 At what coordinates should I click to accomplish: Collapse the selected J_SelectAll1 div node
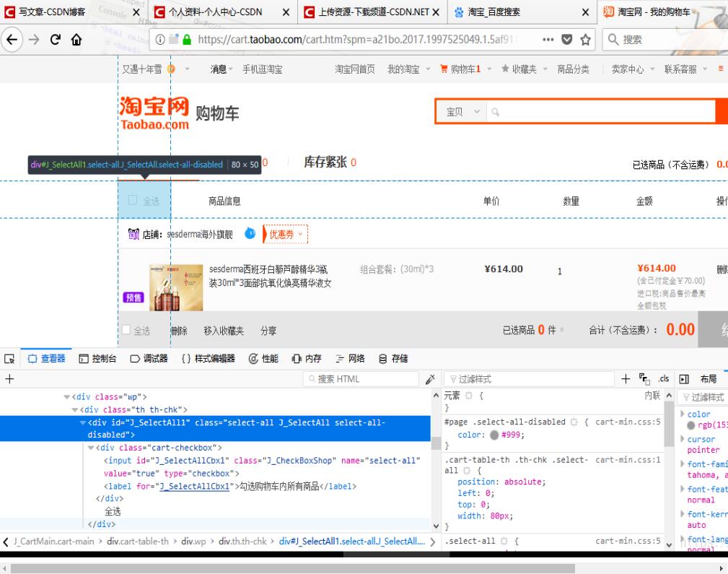point(83,423)
